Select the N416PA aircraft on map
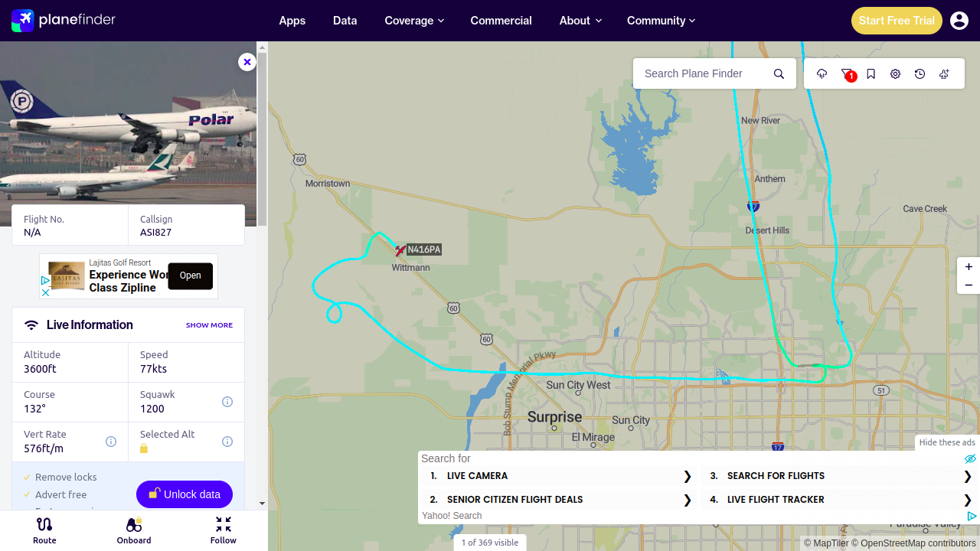The image size is (980, 551). (x=400, y=250)
